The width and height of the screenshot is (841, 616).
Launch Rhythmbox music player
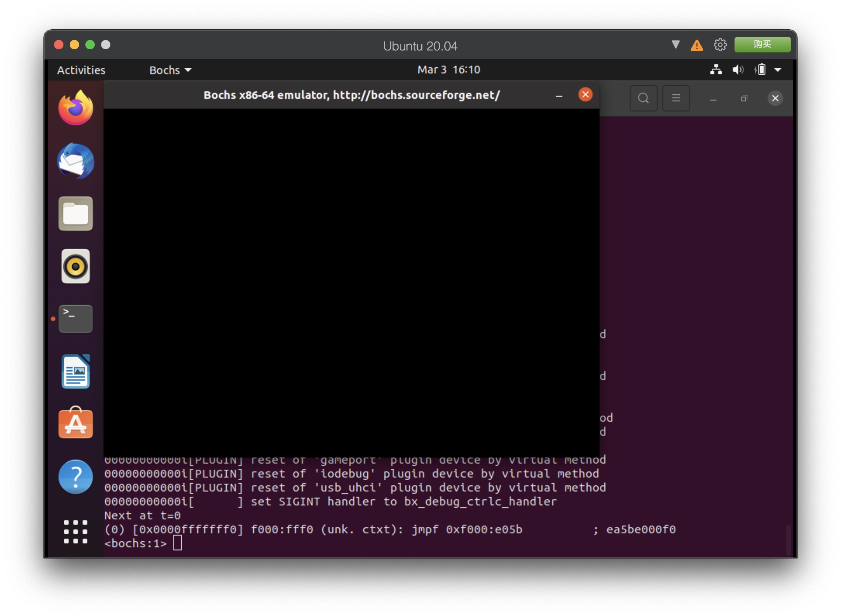tap(76, 267)
